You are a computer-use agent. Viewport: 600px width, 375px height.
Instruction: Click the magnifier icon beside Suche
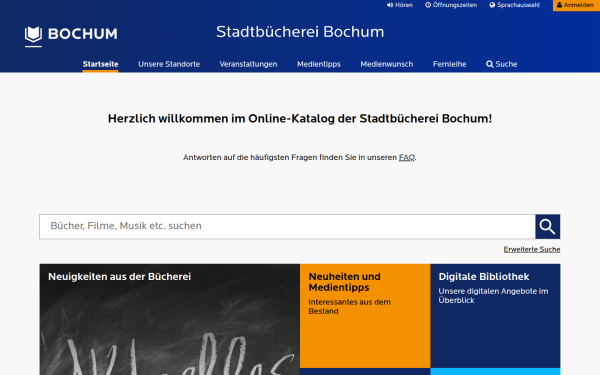pos(489,64)
